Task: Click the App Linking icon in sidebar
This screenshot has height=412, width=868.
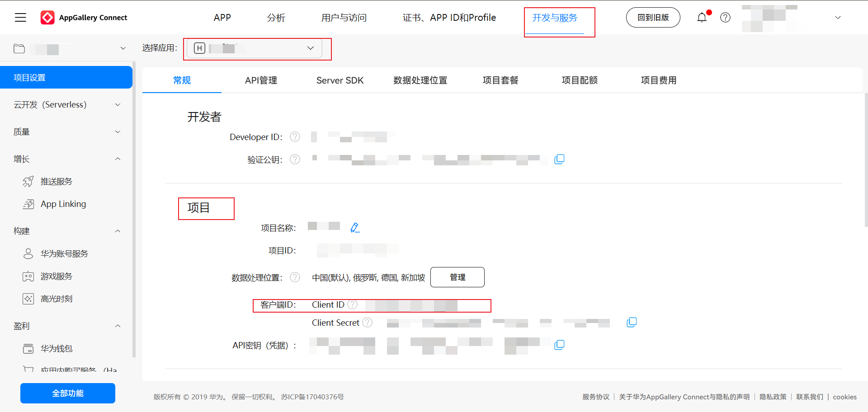Action: [28, 204]
